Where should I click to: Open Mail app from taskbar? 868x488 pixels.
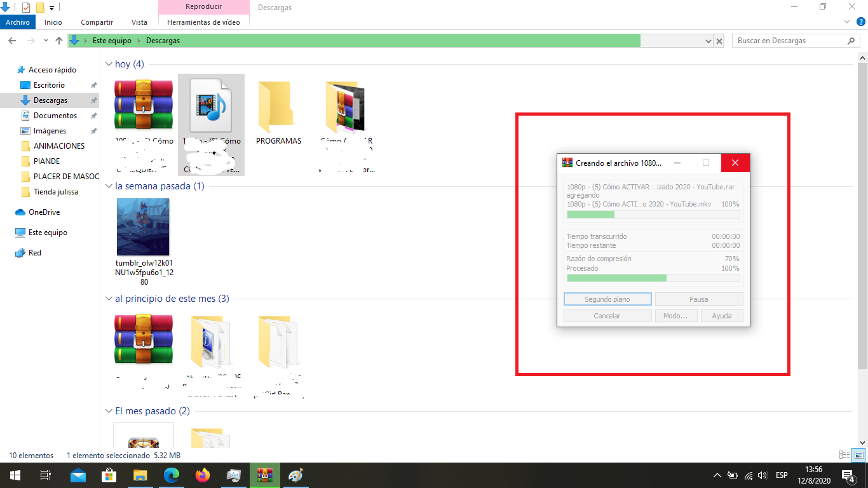coord(78,475)
